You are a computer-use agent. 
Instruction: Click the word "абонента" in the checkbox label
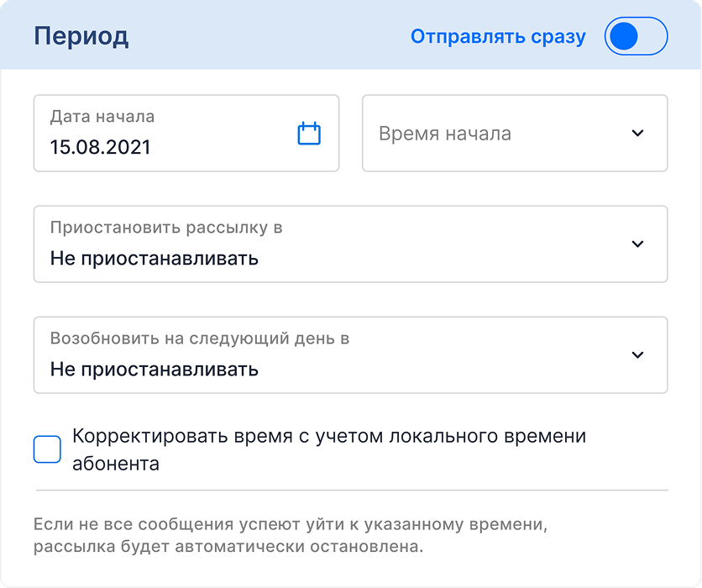(x=116, y=464)
